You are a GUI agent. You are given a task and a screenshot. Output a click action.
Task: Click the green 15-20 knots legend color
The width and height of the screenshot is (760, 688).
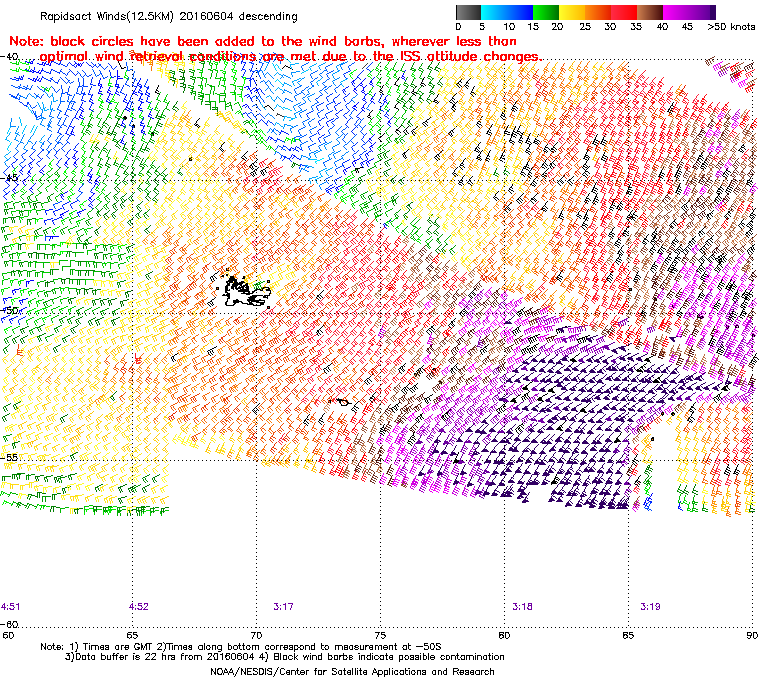coord(546,12)
